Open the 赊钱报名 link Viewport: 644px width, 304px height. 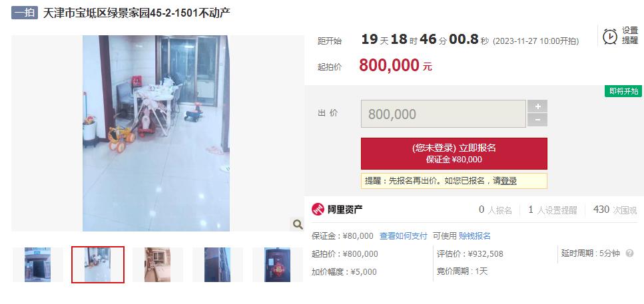pos(475,236)
